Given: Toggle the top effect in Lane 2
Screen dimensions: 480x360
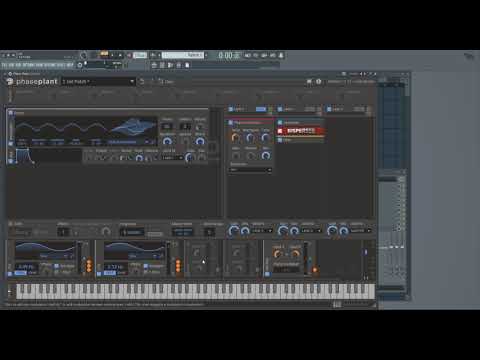Looking at the screenshot, I should (280, 122).
